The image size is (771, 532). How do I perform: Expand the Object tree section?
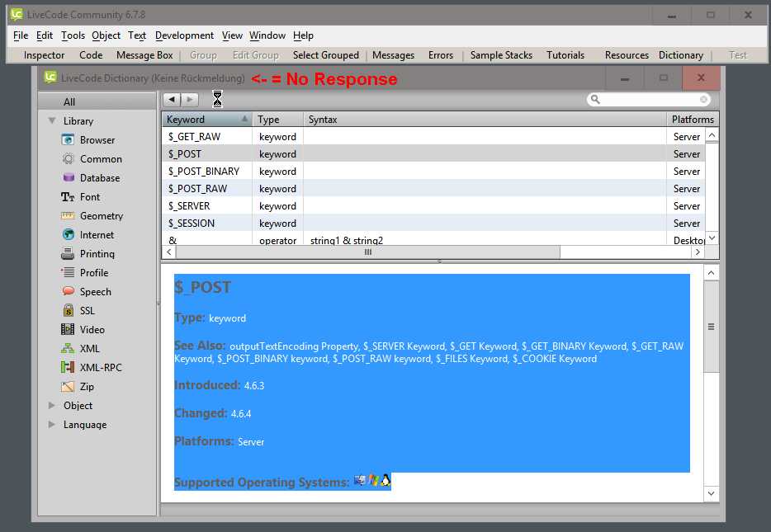(52, 406)
